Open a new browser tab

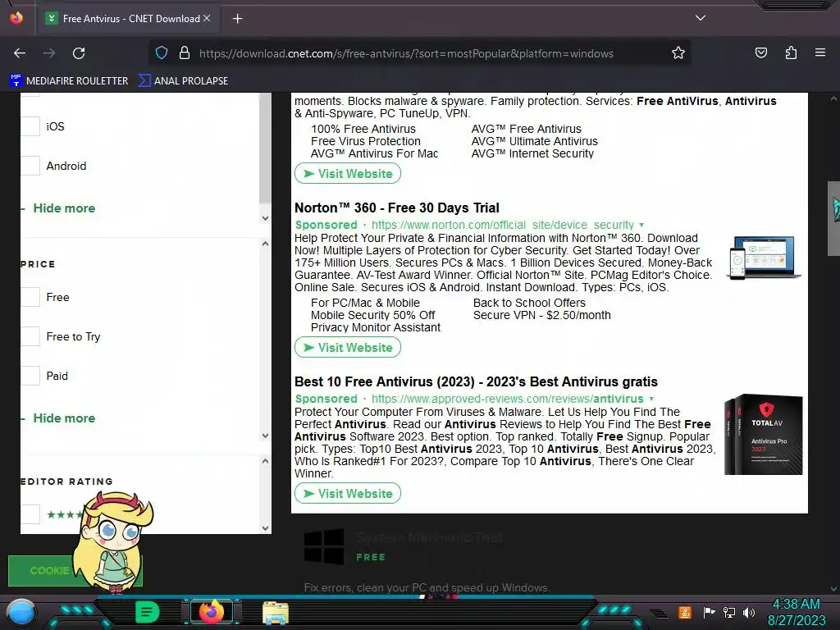point(237,19)
